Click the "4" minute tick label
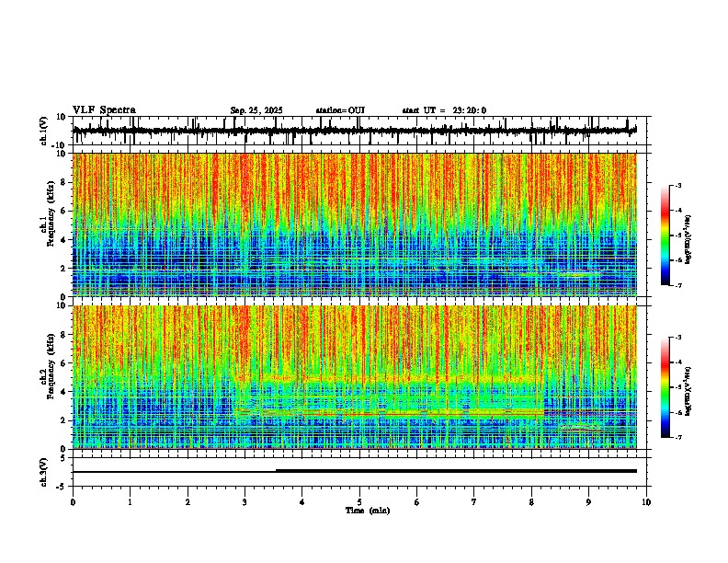The height and width of the screenshot is (563, 728). (302, 502)
